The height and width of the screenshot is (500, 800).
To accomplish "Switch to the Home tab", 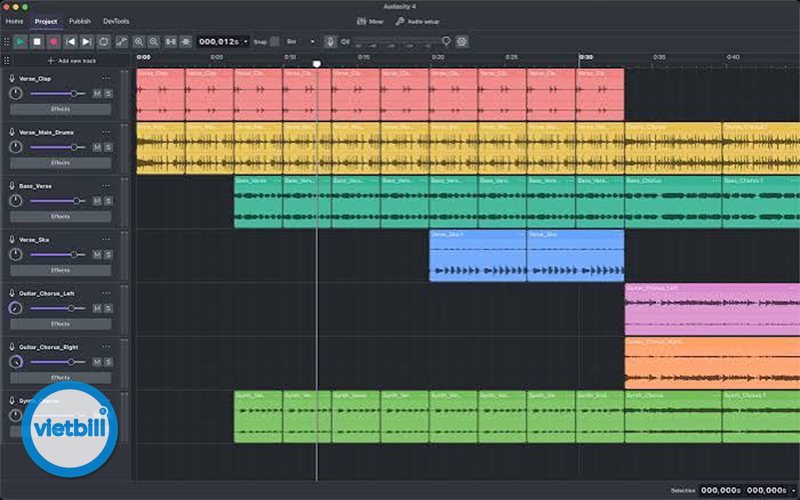I will point(14,21).
